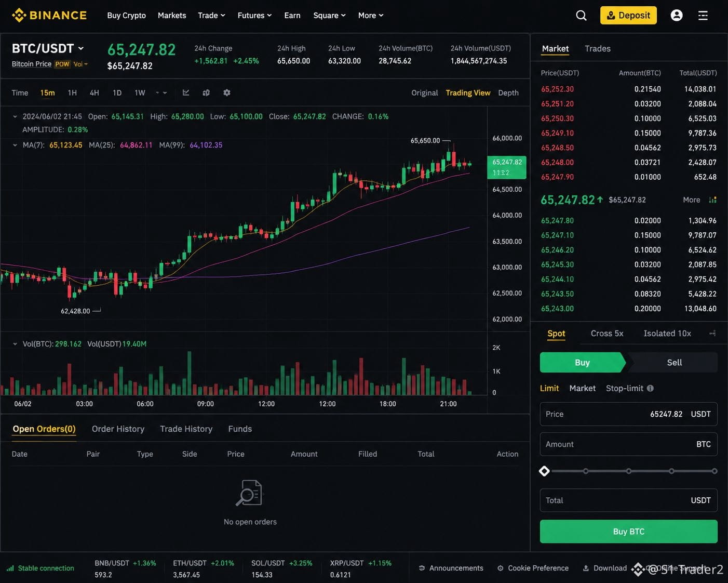Screen dimensions: 728x583
Task: Select the Isolated 10x margin tab
Action: point(667,333)
